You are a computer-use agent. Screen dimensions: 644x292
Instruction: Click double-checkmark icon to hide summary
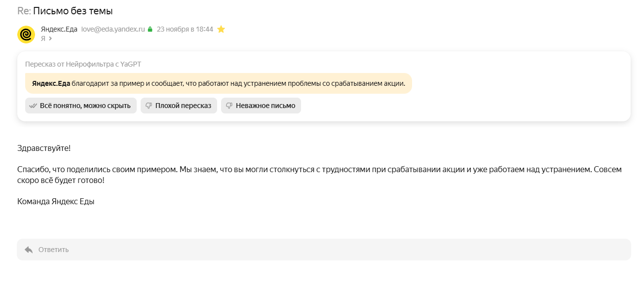[x=33, y=106]
